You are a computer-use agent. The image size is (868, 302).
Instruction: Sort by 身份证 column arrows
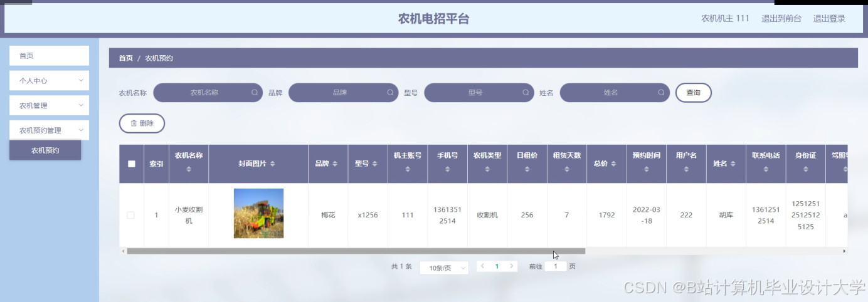point(805,169)
